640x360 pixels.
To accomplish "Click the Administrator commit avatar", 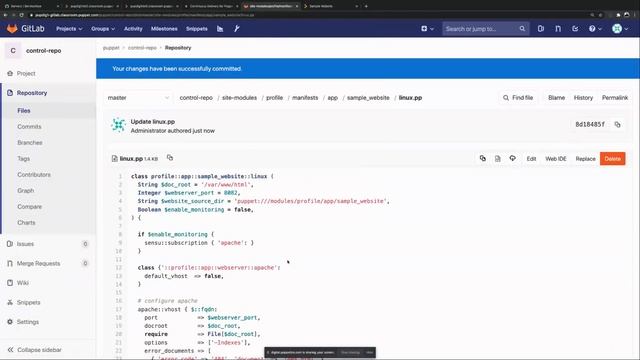I will pyautogui.click(x=118, y=125).
